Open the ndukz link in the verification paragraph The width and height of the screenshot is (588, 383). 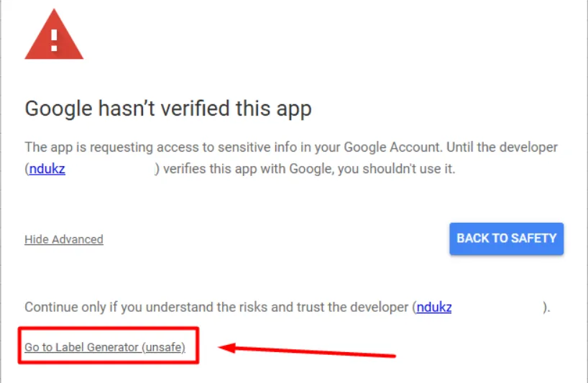(x=47, y=169)
